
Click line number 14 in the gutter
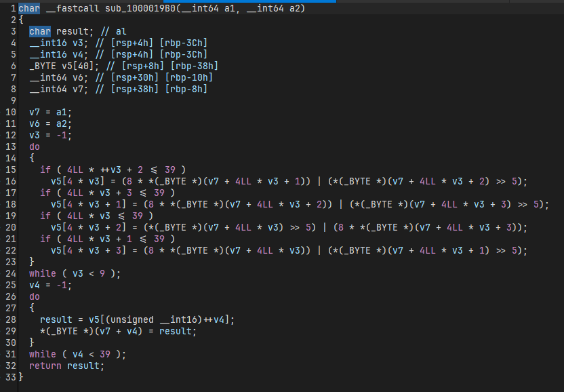coord(11,158)
